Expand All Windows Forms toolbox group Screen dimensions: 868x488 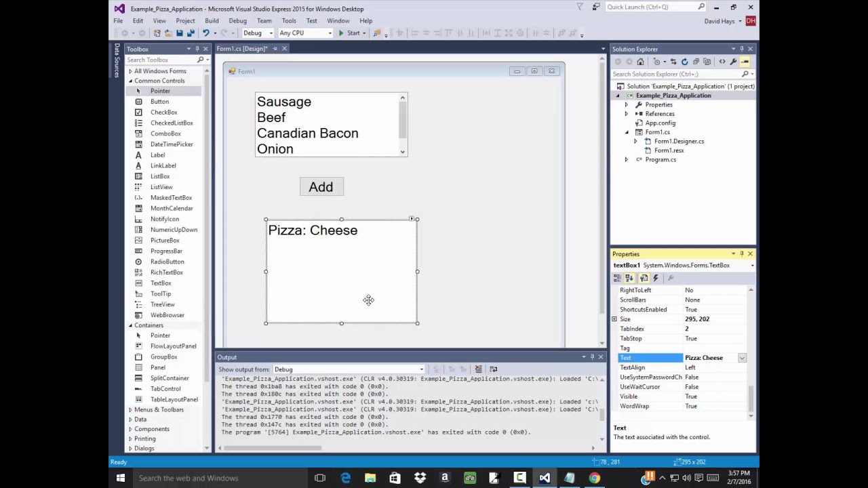[x=131, y=71]
